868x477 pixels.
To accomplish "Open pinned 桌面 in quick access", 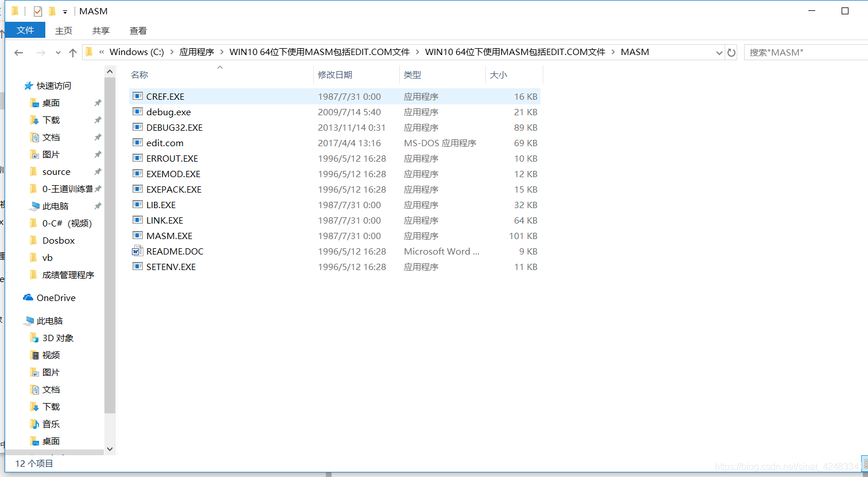I will 45,103.
